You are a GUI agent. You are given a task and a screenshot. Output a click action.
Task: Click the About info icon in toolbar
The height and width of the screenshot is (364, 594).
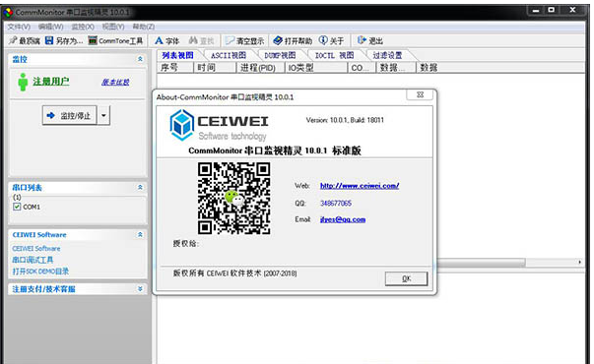pyautogui.click(x=323, y=40)
